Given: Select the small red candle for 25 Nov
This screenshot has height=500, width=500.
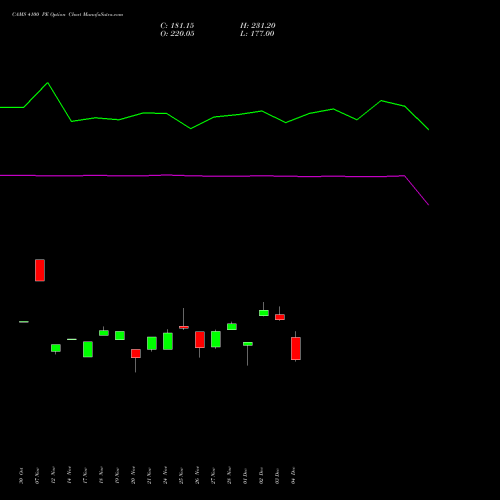Looking at the screenshot, I should point(184,327).
